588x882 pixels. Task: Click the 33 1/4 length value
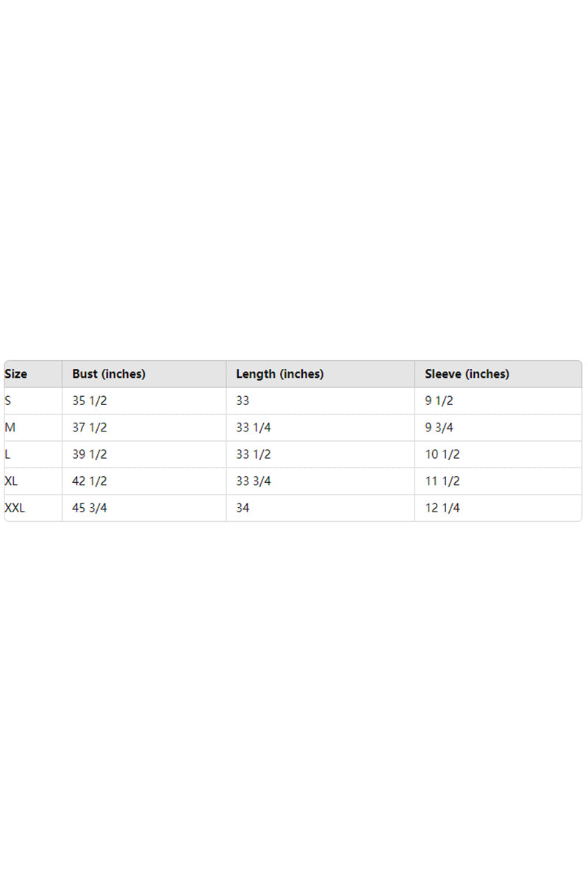(x=254, y=428)
